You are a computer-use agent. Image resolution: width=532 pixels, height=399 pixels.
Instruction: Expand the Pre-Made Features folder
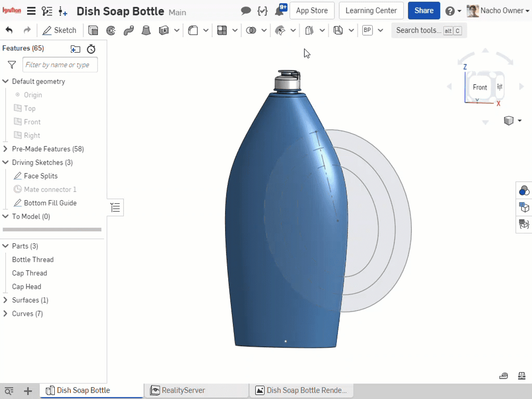click(5, 149)
